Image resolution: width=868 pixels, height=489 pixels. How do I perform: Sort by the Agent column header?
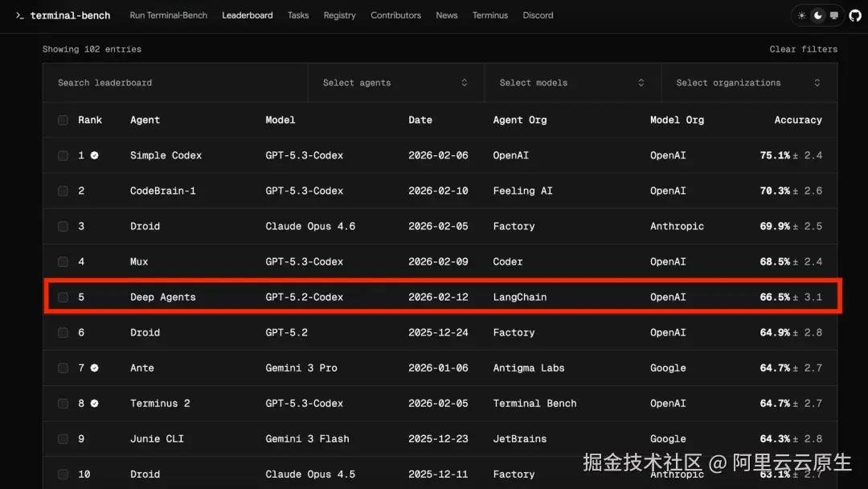click(x=145, y=120)
